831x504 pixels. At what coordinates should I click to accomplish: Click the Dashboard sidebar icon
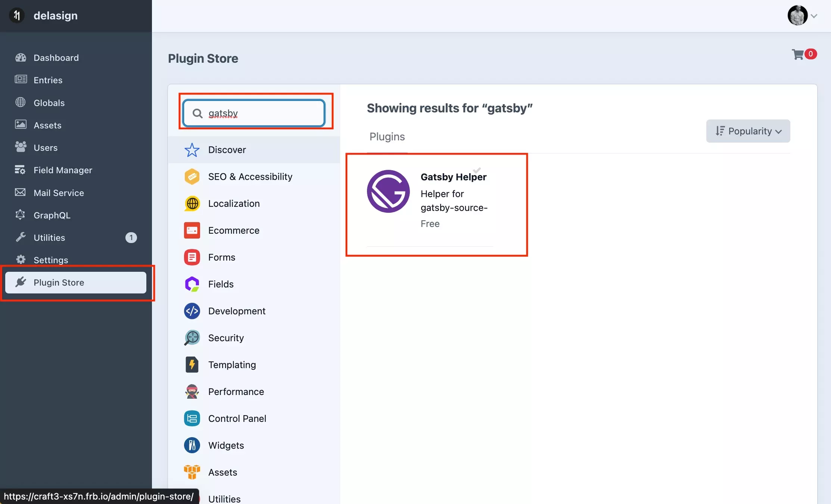coord(21,57)
